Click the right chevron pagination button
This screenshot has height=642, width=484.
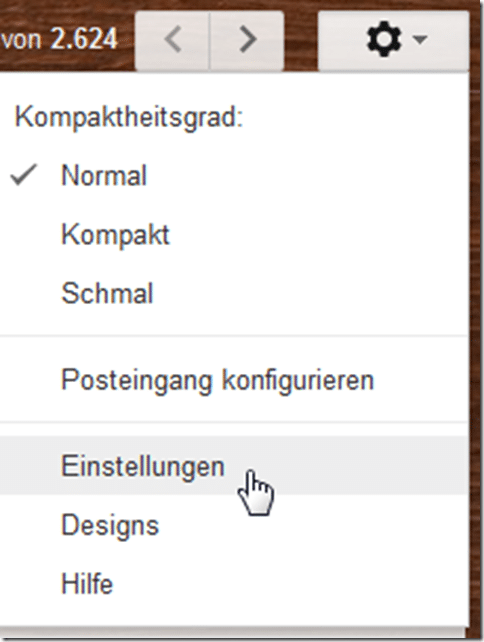click(x=247, y=40)
